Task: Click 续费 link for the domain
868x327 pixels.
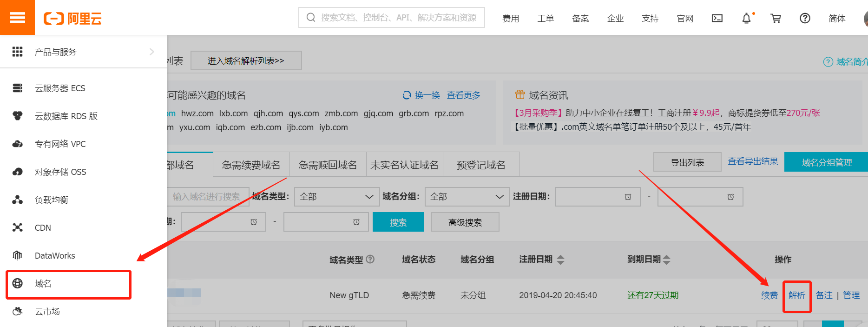Action: tap(769, 295)
